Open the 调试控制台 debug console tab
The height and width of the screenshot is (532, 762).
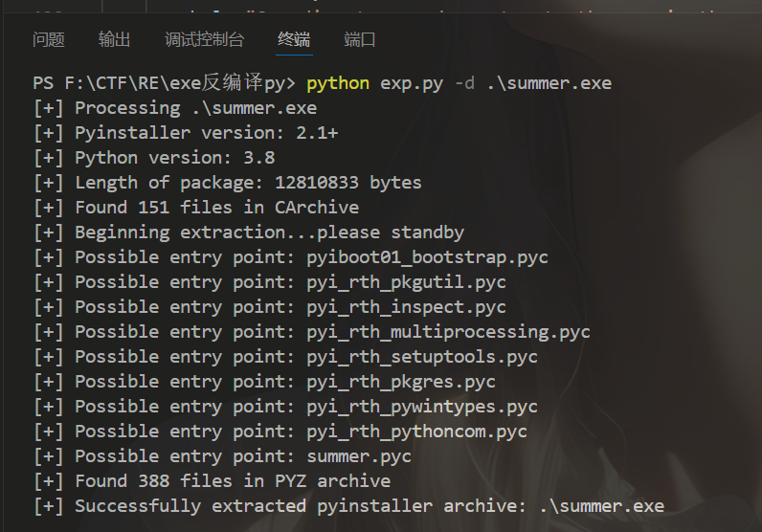tap(204, 40)
